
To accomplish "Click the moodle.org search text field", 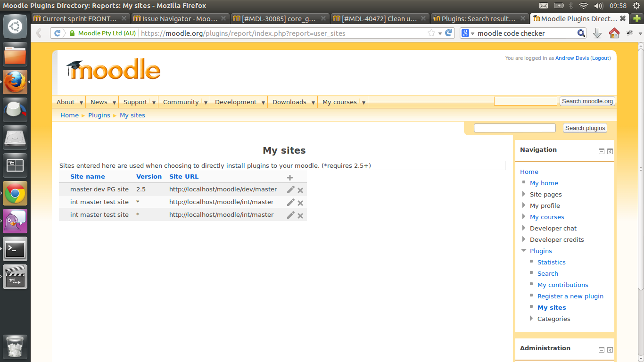I will [x=526, y=101].
